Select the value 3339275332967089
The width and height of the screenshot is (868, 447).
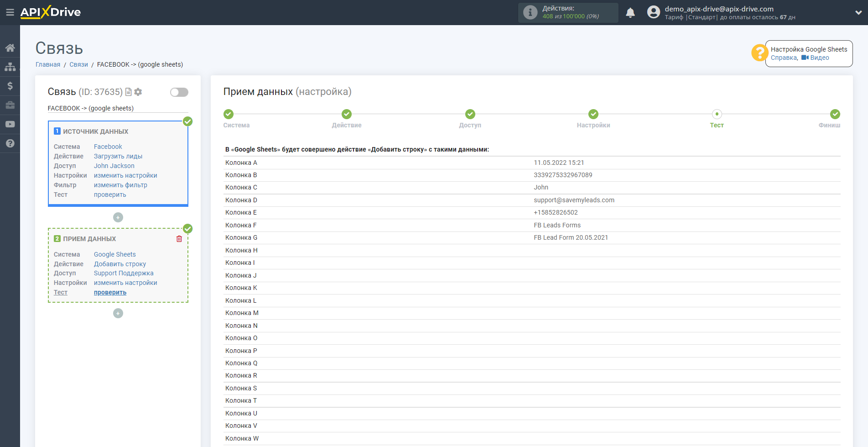pos(563,175)
